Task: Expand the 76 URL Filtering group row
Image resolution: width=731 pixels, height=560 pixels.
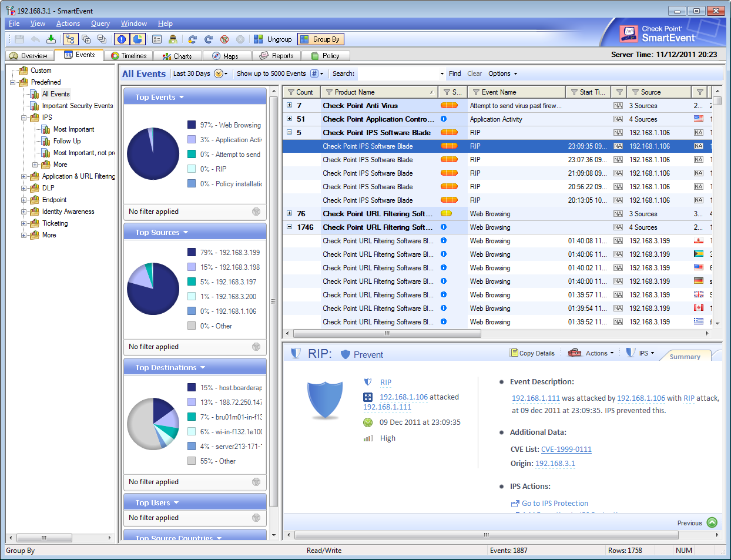Action: tap(289, 213)
